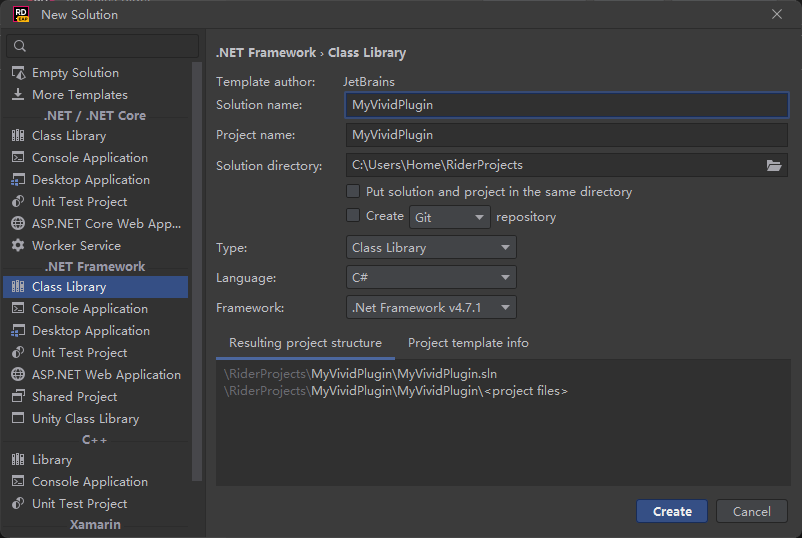The height and width of the screenshot is (538, 802).
Task: Select More Templates row
Action: (x=96, y=95)
